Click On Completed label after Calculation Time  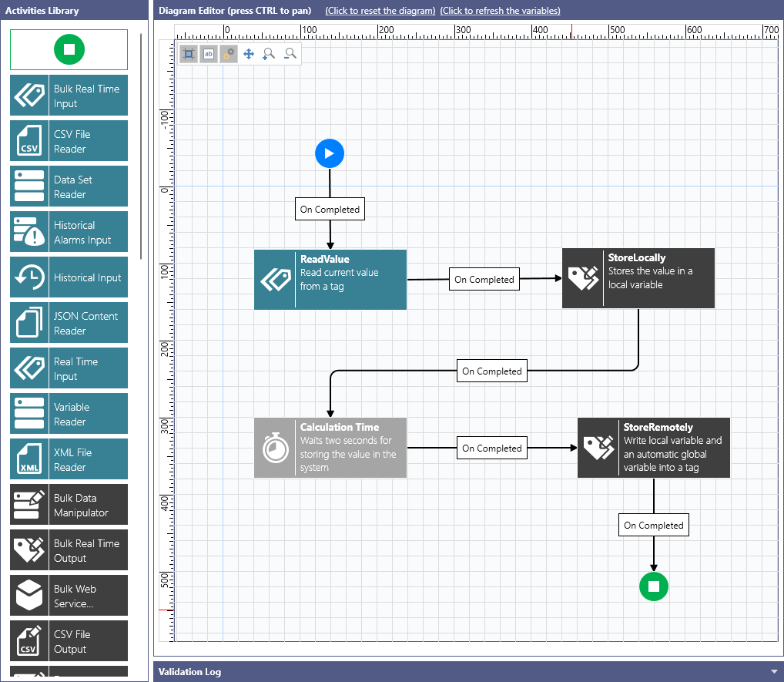(492, 448)
